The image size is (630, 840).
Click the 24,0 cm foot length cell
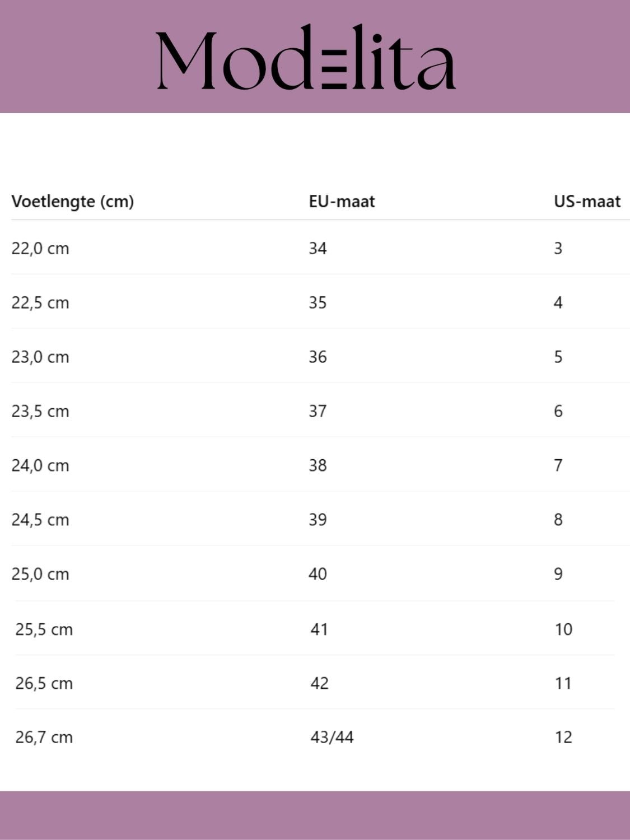pyautogui.click(x=40, y=465)
